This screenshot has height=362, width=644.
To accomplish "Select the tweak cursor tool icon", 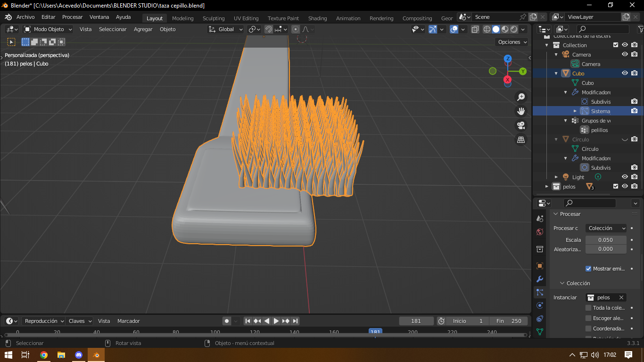I will click(11, 42).
